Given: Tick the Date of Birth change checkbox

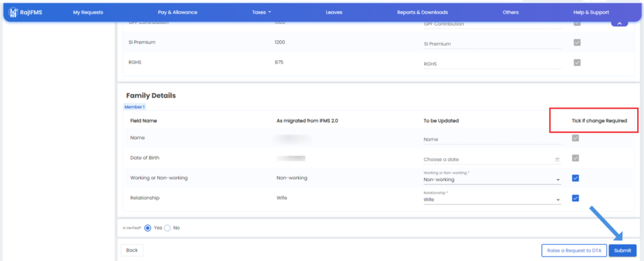Looking at the screenshot, I should 575,158.
